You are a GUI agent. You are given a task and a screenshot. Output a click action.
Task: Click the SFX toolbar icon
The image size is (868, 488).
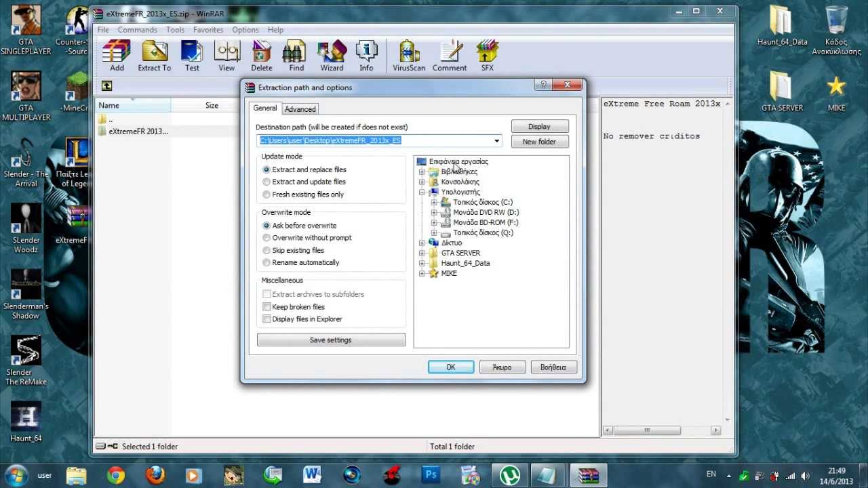tap(488, 56)
